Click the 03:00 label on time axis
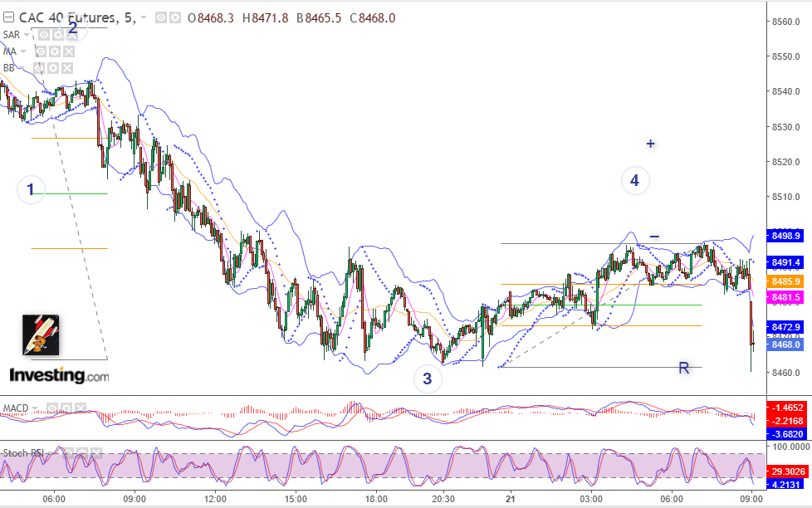 [x=591, y=499]
